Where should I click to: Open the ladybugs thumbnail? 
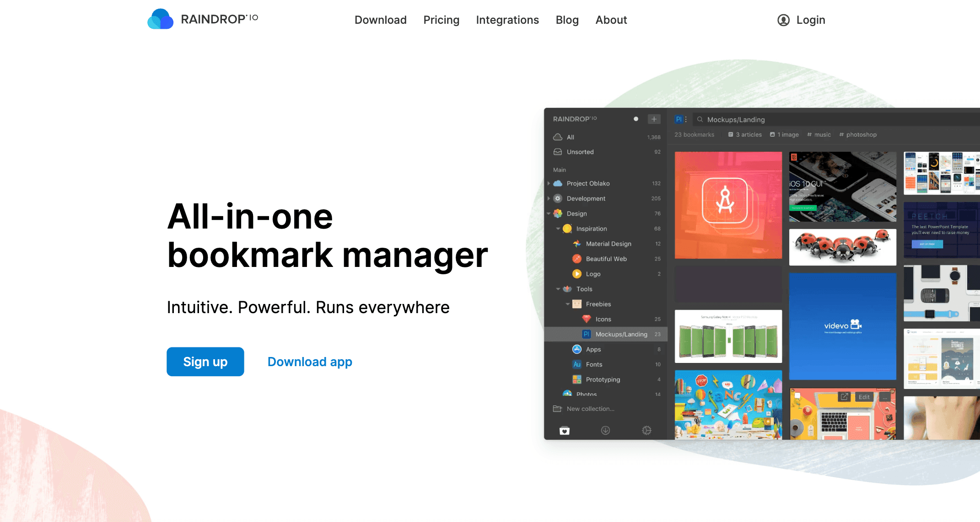click(x=843, y=247)
